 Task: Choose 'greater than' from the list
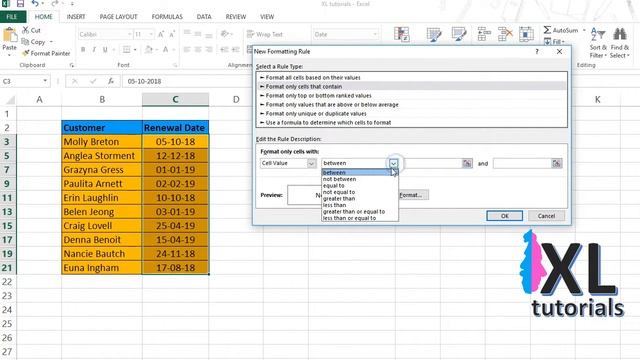coord(360,199)
